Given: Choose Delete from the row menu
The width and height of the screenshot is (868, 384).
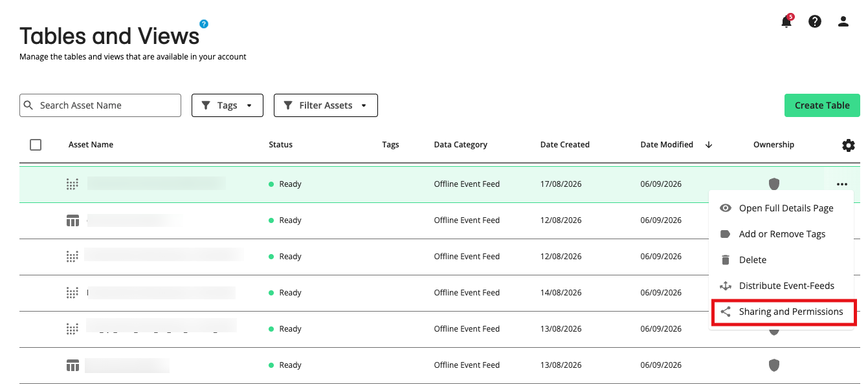Looking at the screenshot, I should 781,260.
